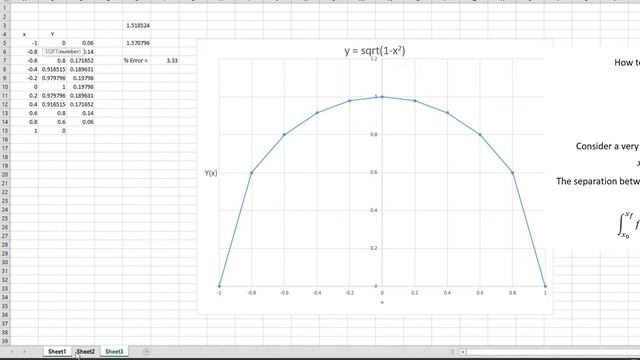
Task: Select the x value -0.2 in row 9
Action: (x=24, y=78)
